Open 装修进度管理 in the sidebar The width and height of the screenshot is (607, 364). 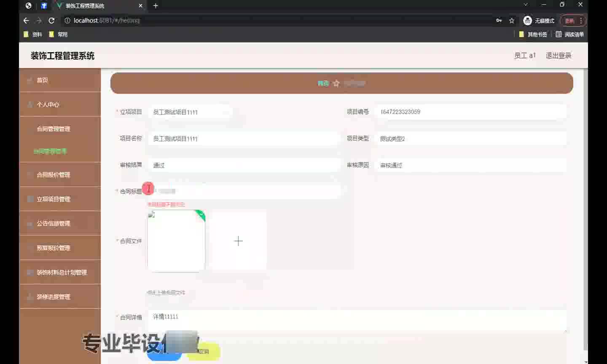point(60,297)
